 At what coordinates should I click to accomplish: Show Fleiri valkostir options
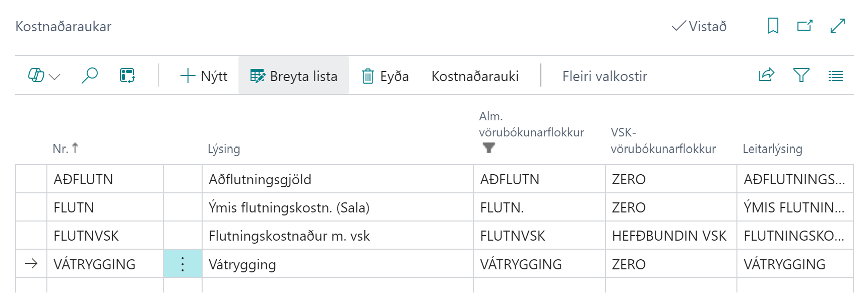[604, 76]
